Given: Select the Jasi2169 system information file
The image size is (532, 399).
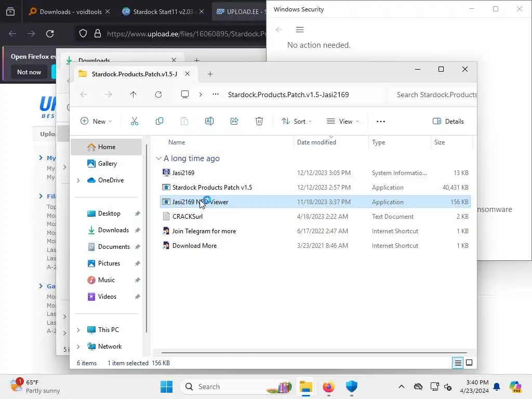Looking at the screenshot, I should coord(315,172).
